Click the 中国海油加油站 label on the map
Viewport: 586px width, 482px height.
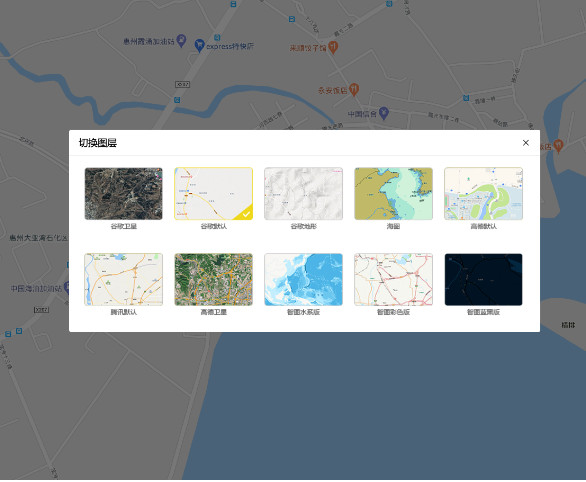(36, 288)
